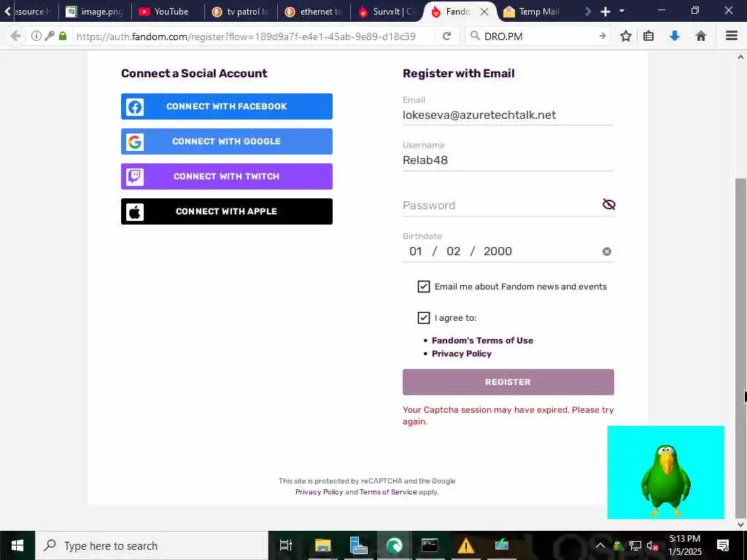Click Connect with Facebook button
Viewport: 747px width, 560px height.
click(227, 106)
